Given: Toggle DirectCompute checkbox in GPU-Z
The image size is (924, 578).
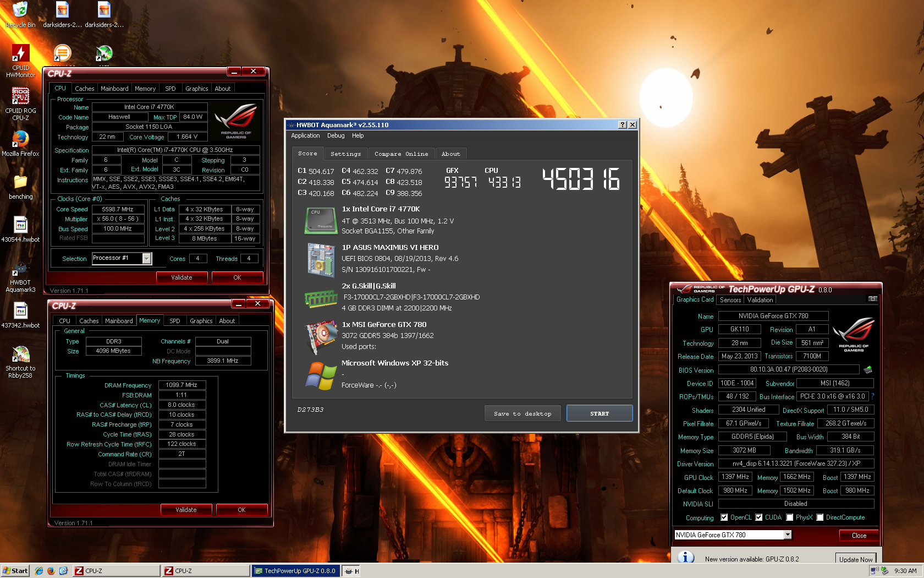Looking at the screenshot, I should click(820, 517).
